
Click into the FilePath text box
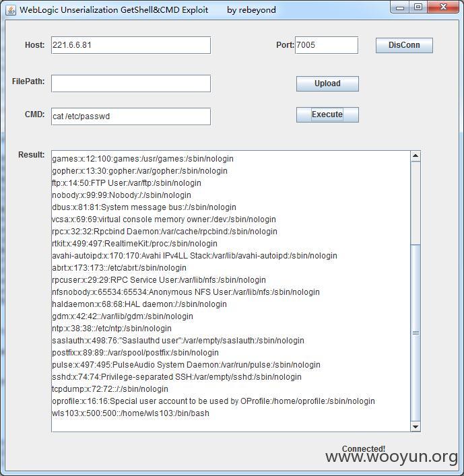(131, 83)
